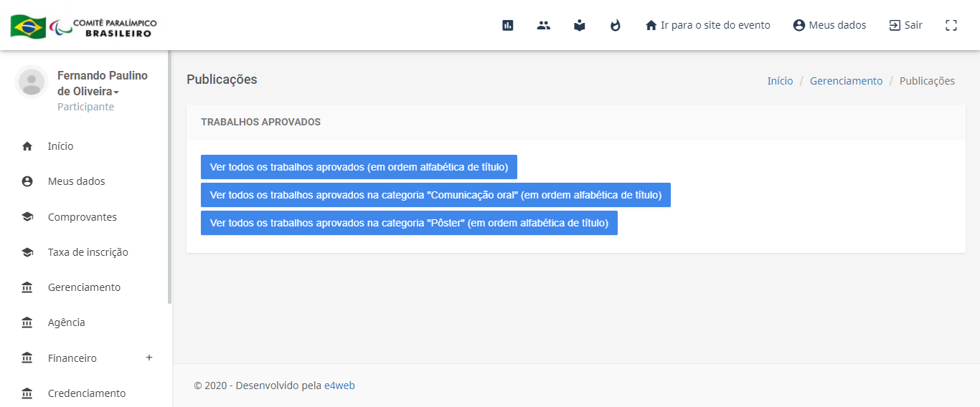980x407 pixels.
Task: Click the user avatar picture in sidebar
Action: (31, 82)
